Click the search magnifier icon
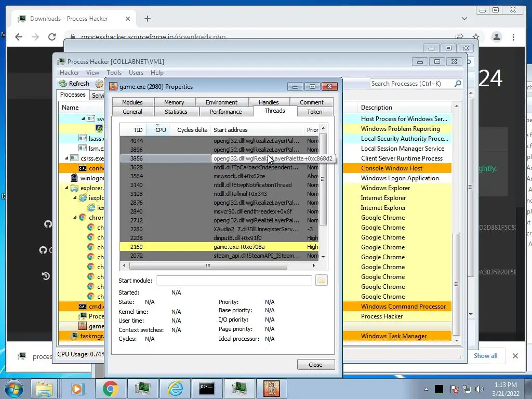Screen dimensions: 532x399 (458, 83)
